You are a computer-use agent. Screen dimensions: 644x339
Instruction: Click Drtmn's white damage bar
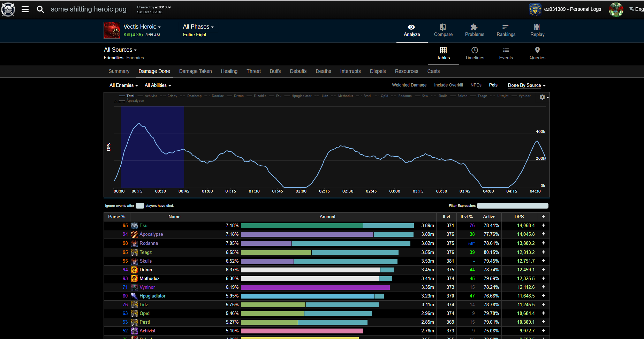pyautogui.click(x=310, y=270)
